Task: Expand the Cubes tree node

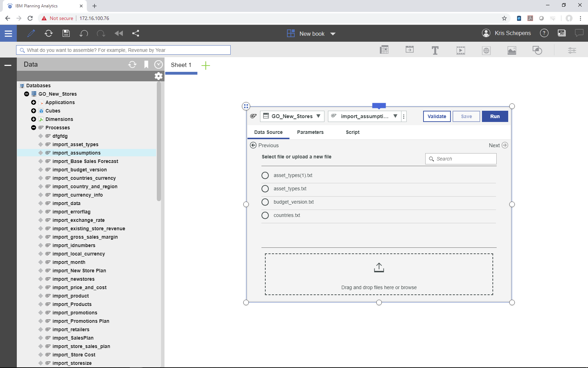Action: point(34,111)
